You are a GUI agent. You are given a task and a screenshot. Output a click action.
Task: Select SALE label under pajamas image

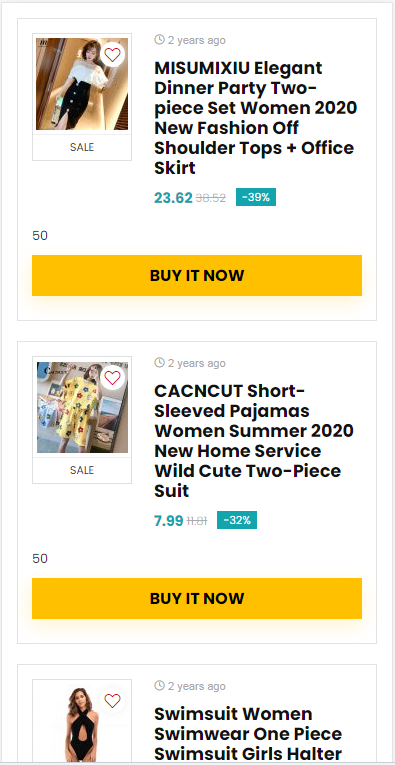coord(82,470)
